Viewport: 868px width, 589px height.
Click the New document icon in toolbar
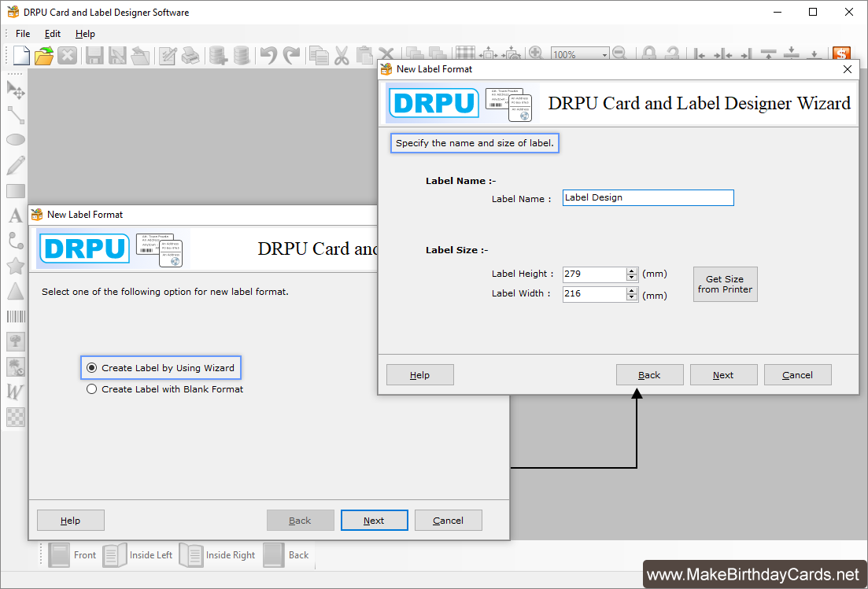(20, 55)
